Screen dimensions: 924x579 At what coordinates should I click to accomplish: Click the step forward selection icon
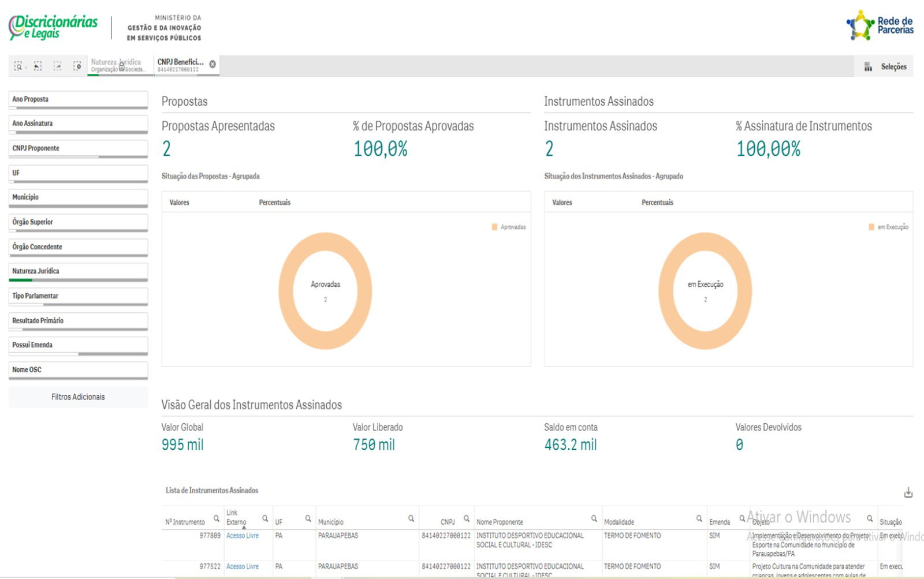[58, 66]
